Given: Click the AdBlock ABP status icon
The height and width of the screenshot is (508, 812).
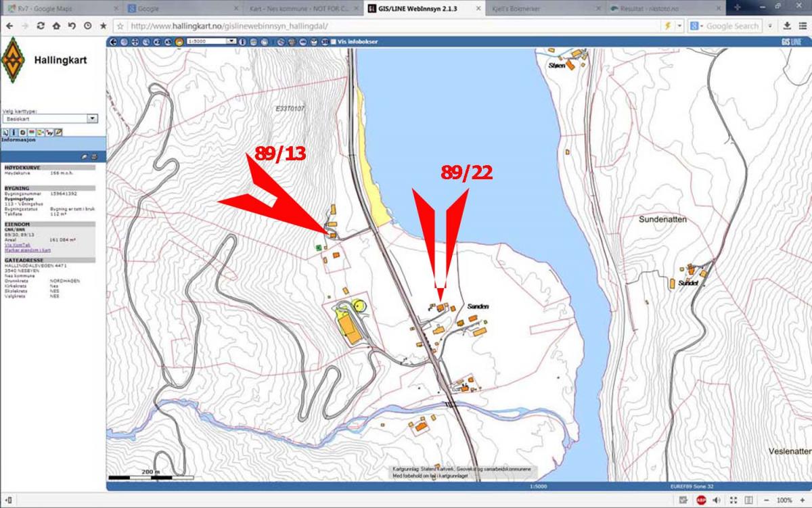Looking at the screenshot, I should (x=701, y=500).
